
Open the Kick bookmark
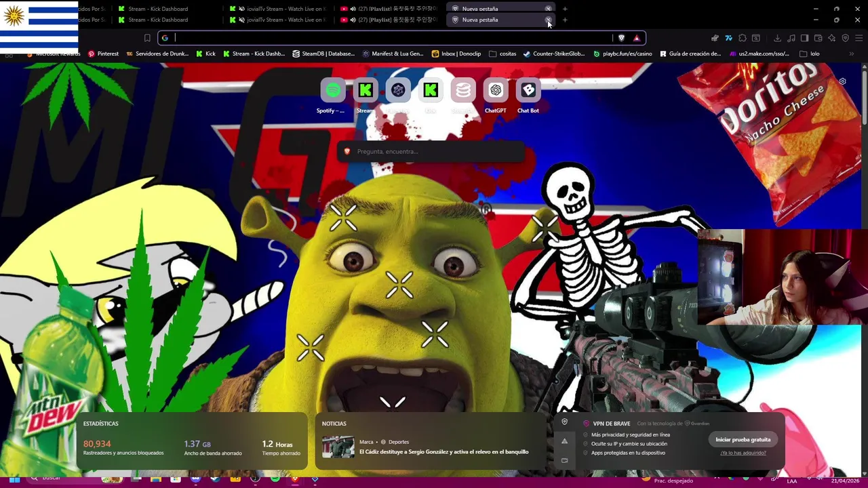(x=205, y=54)
